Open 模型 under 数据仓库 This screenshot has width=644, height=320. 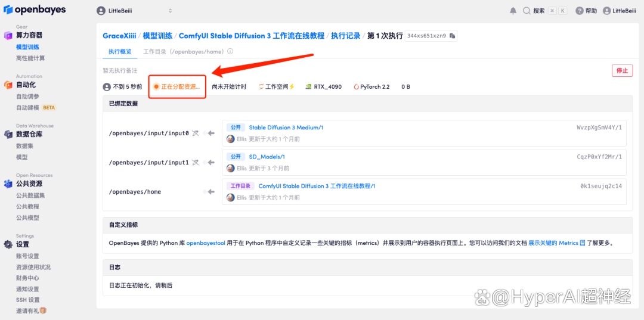[x=22, y=157]
